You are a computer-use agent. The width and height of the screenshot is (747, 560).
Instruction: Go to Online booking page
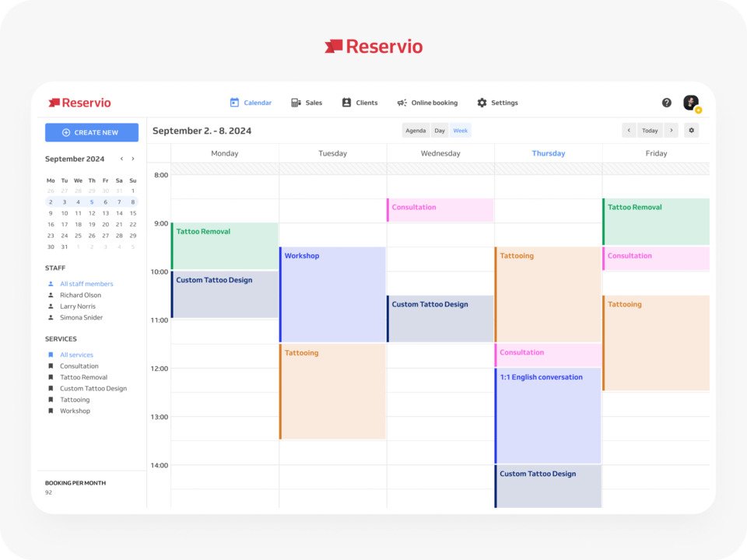[427, 103]
